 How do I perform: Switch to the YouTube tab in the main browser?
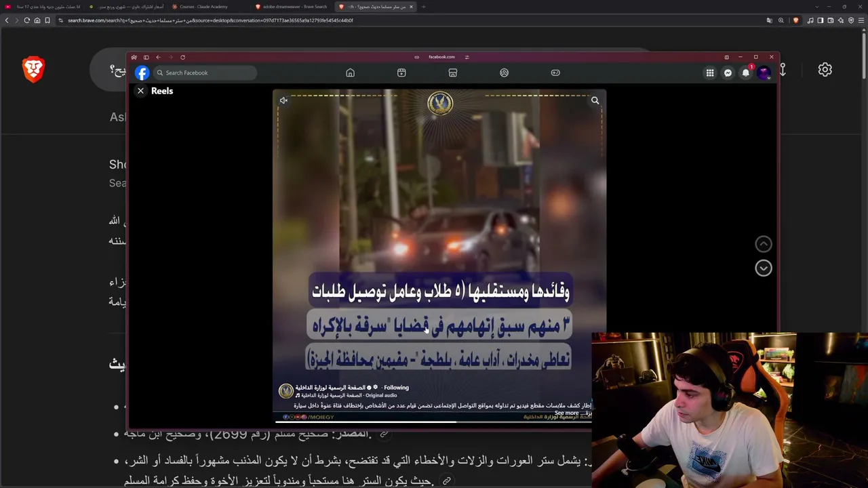pos(43,7)
